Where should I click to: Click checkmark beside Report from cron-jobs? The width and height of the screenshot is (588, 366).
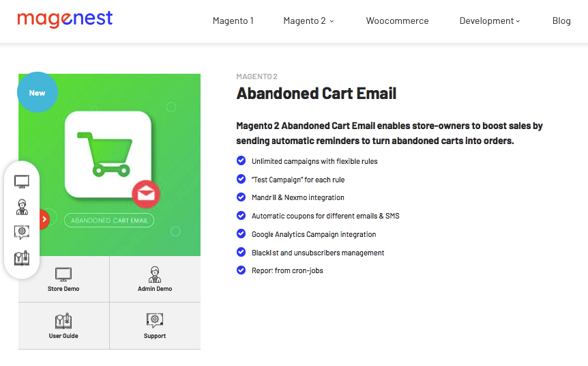[241, 270]
